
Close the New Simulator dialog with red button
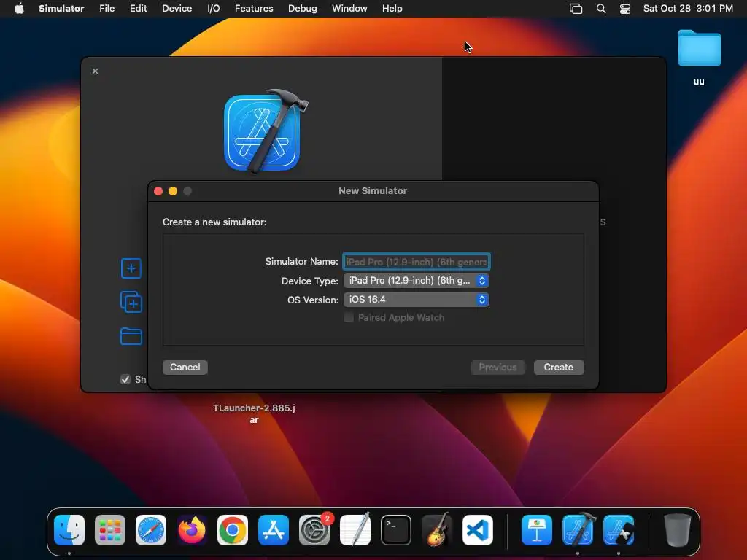158,191
